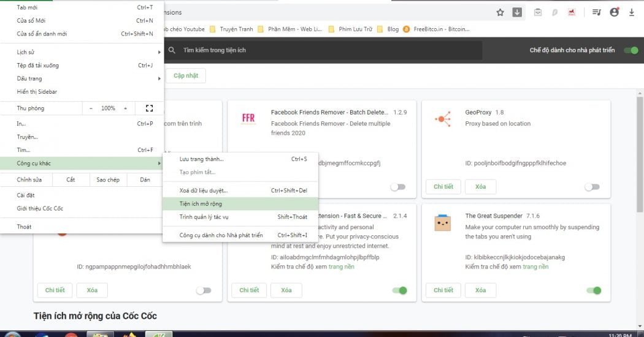
Task: Click the GeoProxy orange node icon
Action: [443, 119]
